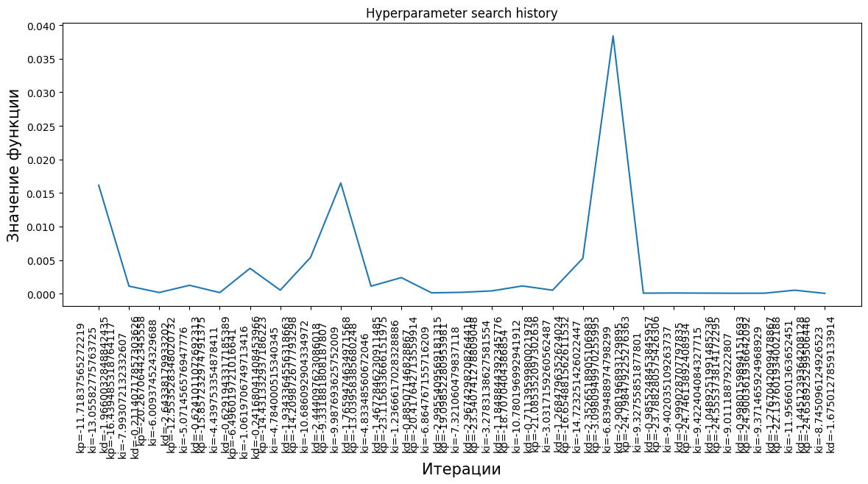Click the tick label "ki=-9.987693625752009"
Image resolution: width=868 pixels, height=484 pixels.
click(x=334, y=388)
